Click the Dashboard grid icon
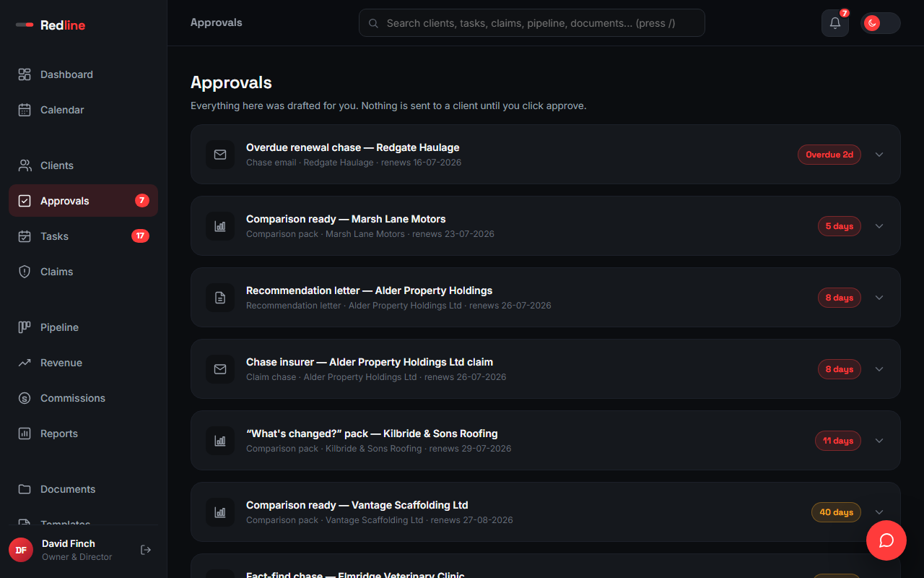The width and height of the screenshot is (924, 578). (x=25, y=74)
